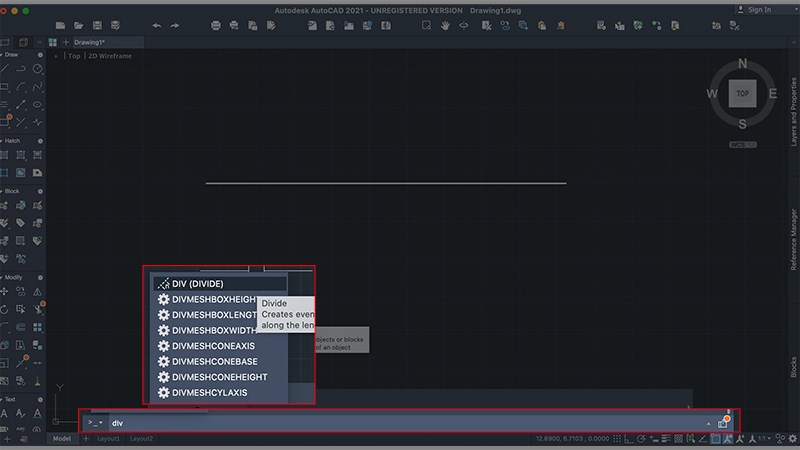800x450 pixels.
Task: Click the Sign In button
Action: click(754, 9)
